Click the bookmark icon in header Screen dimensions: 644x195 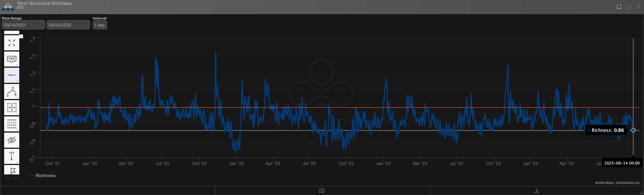pyautogui.click(x=619, y=7)
